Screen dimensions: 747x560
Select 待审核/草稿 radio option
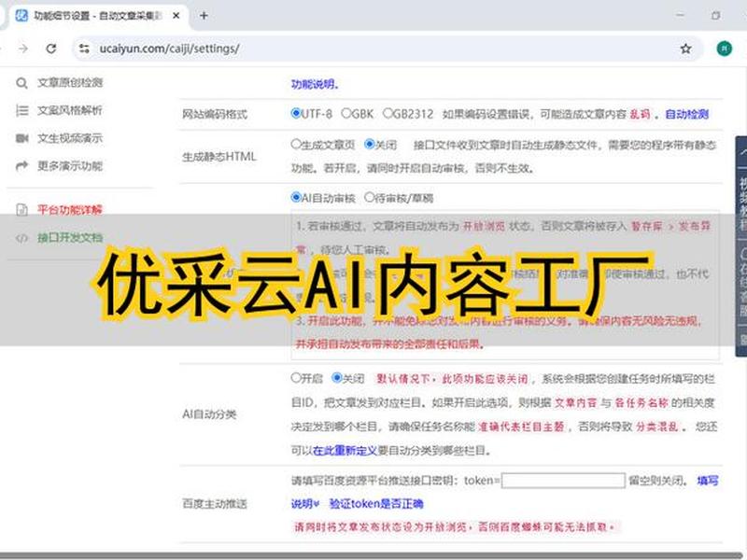click(x=369, y=197)
